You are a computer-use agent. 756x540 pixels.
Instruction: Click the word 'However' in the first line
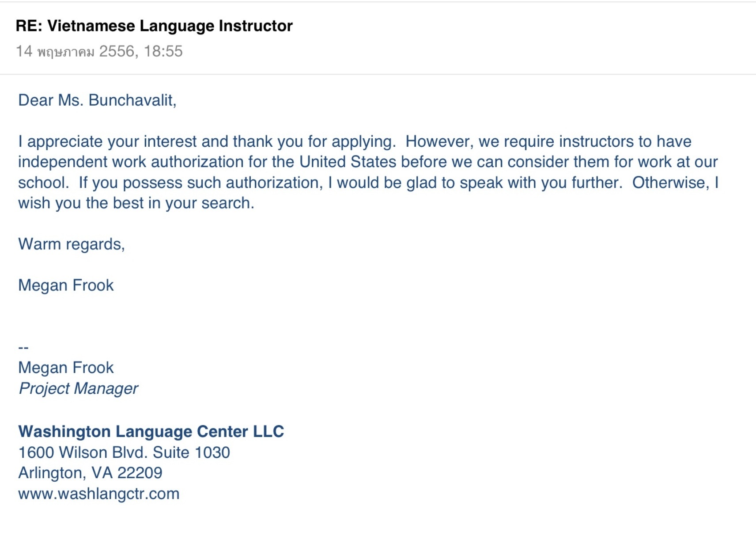[x=439, y=141]
